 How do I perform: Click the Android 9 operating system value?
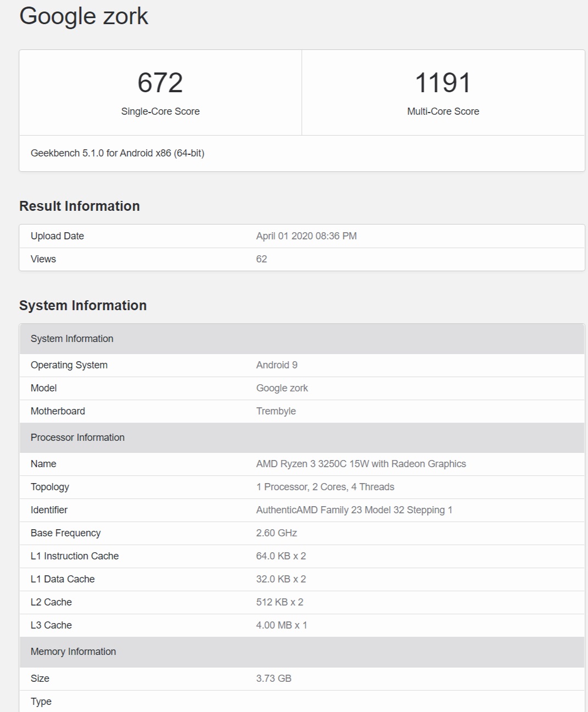click(x=277, y=365)
